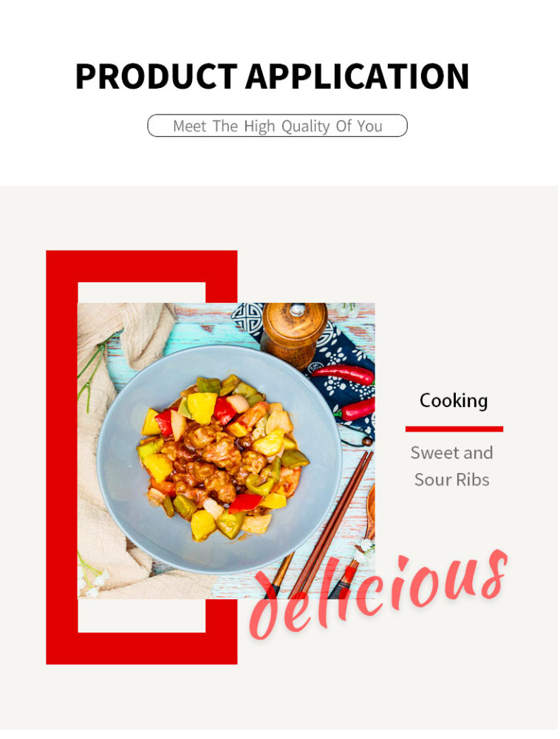This screenshot has height=739, width=560.
Task: Click the word 'APPLICATION' in title
Action: pos(357,76)
